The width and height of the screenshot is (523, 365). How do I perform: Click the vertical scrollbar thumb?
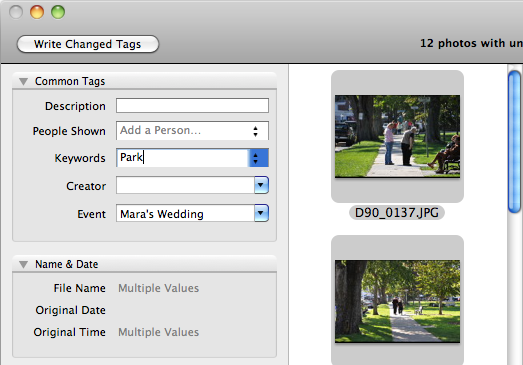514,141
